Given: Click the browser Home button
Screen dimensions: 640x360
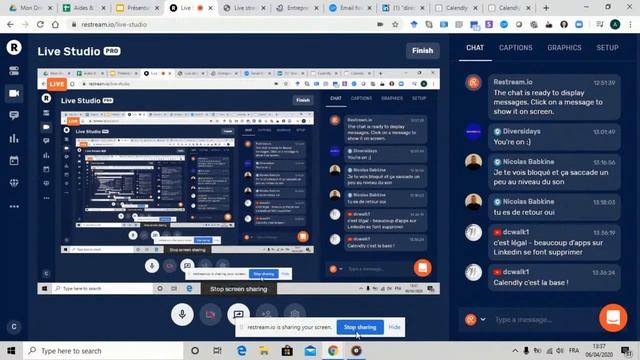Looking at the screenshot, I should [55, 24].
